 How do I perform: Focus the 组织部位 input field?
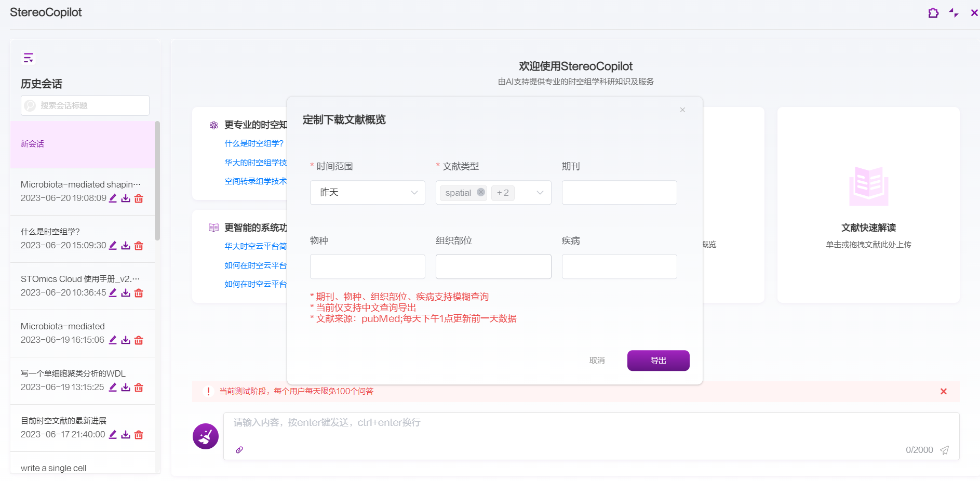[493, 266]
